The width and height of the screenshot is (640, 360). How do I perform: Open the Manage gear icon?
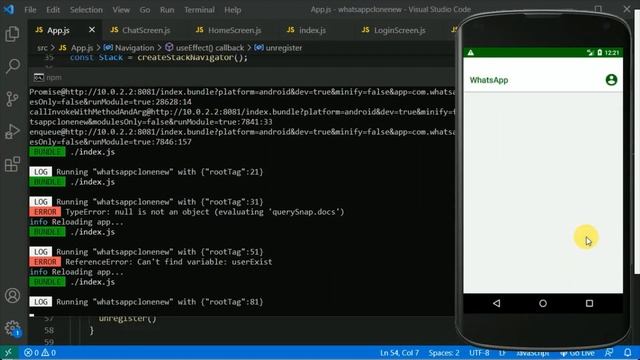pos(12,328)
